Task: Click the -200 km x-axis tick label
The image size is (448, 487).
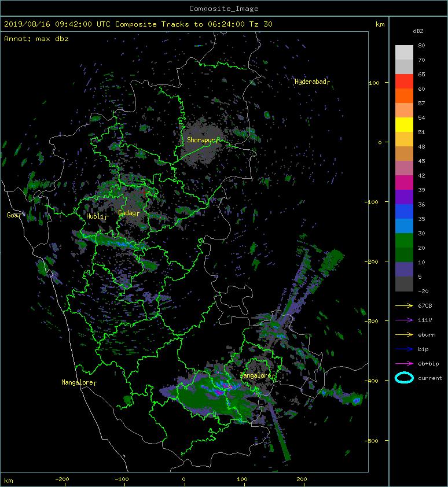Action: click(62, 479)
